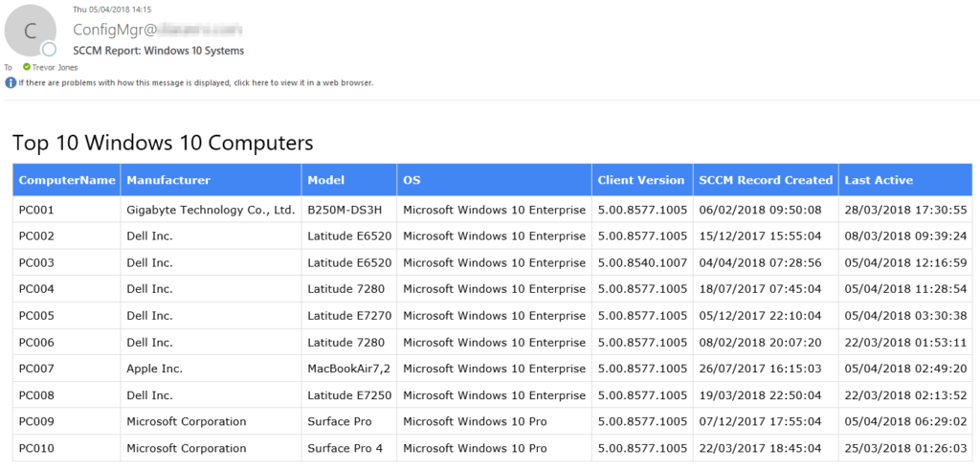Screen dimensions: 980x471
Task: Click the subject SCCM Report: Windows 10 Systems
Action: tap(159, 51)
